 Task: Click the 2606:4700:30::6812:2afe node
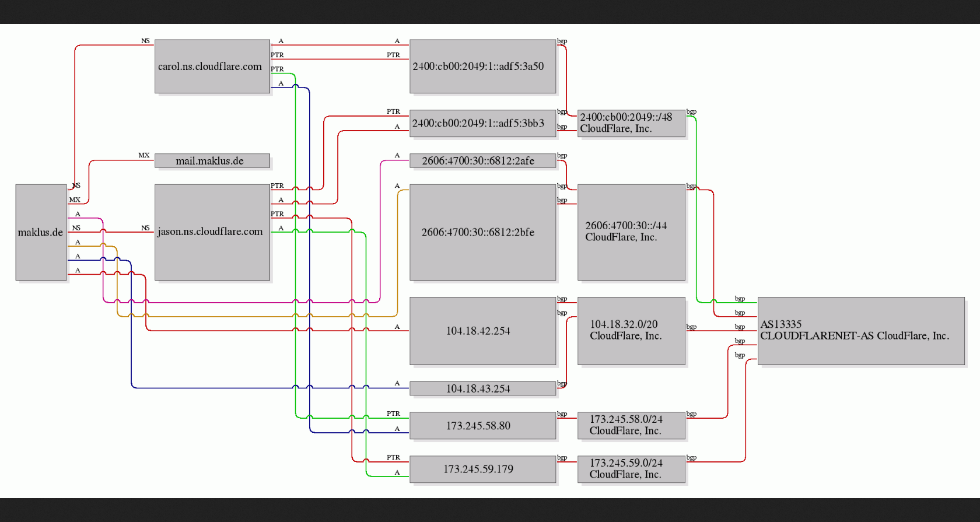tap(482, 161)
